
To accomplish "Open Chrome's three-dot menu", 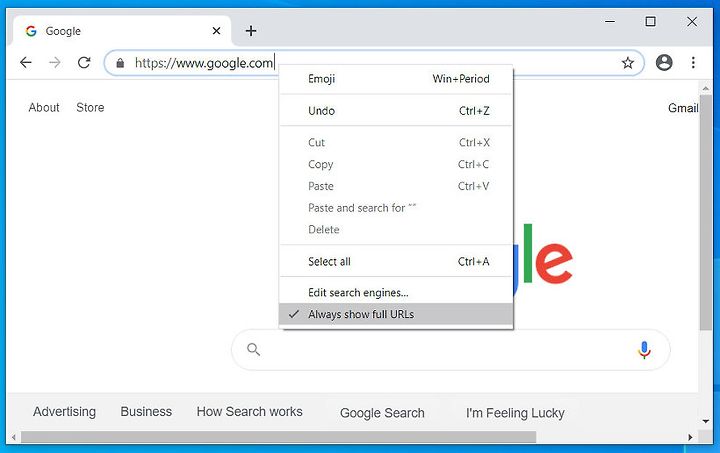I will 693,62.
